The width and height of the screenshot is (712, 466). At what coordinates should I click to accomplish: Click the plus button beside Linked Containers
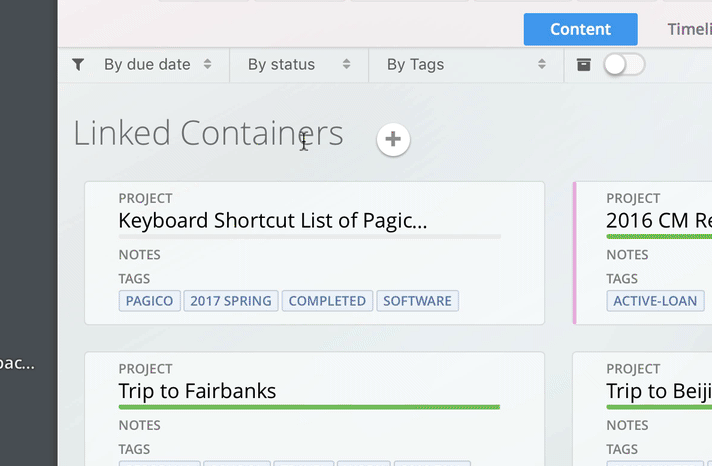coord(393,140)
